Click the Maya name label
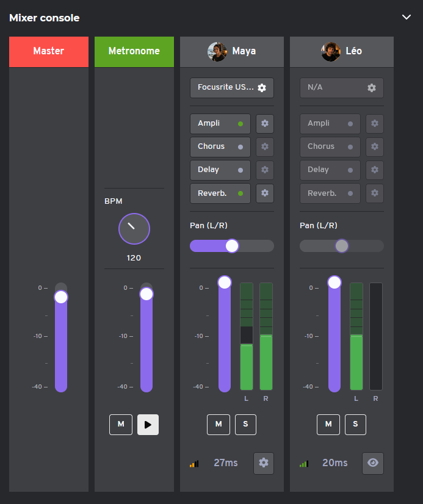The image size is (423, 504). click(244, 51)
